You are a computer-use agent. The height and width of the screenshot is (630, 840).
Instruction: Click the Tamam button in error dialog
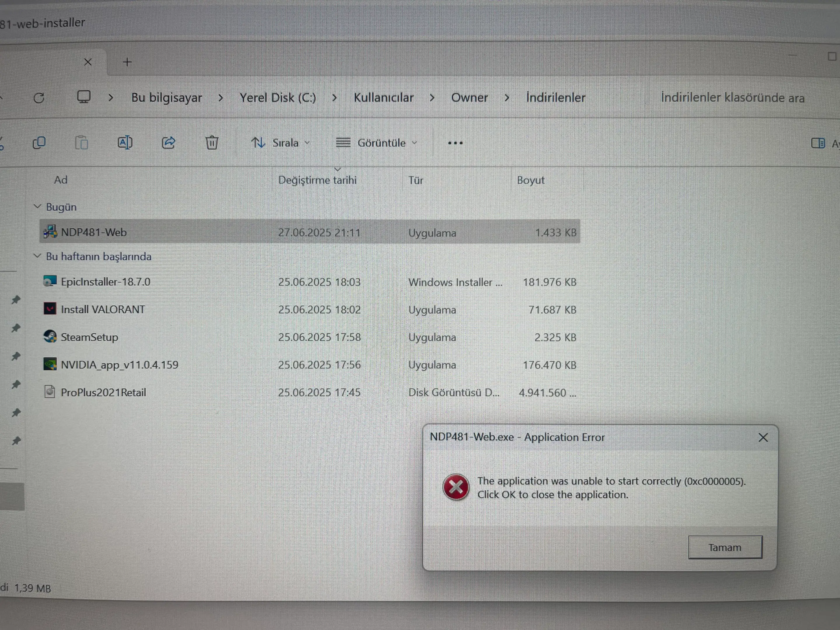725,547
